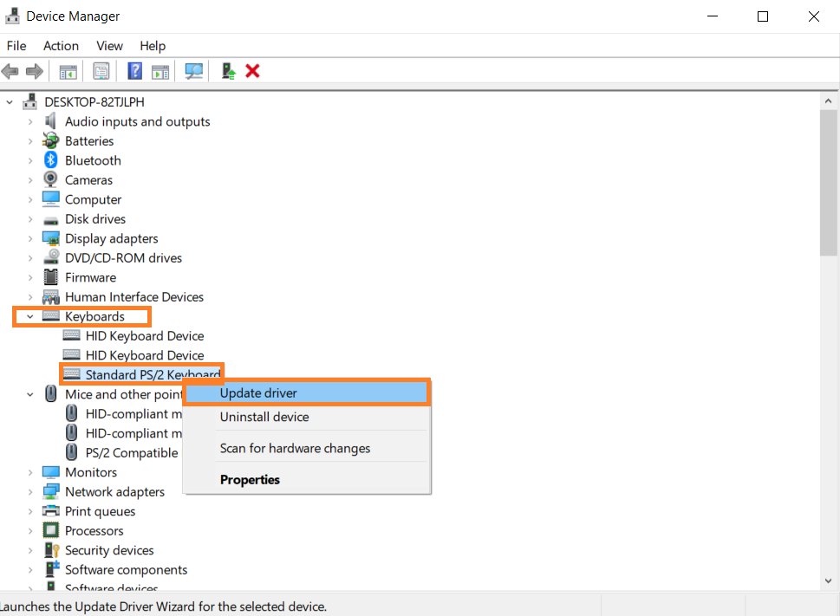This screenshot has height=616, width=840.
Task: Toggle the console tree pane toolbar icon
Action: (68, 71)
